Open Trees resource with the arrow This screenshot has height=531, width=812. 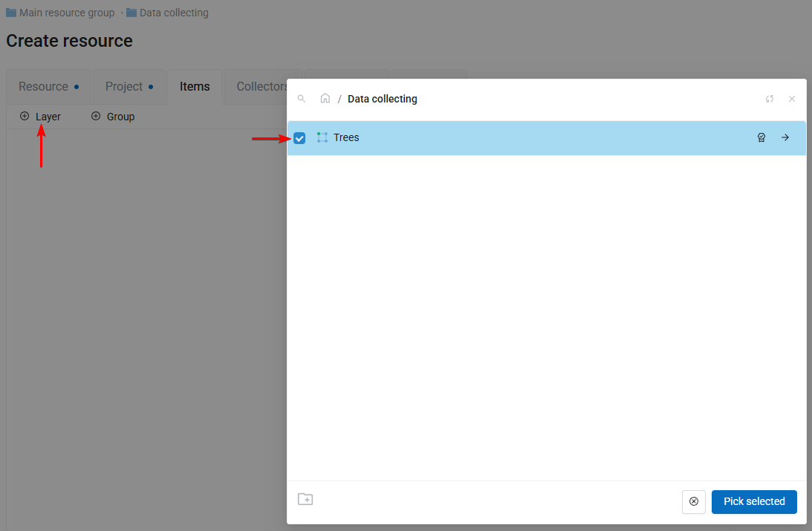[785, 137]
